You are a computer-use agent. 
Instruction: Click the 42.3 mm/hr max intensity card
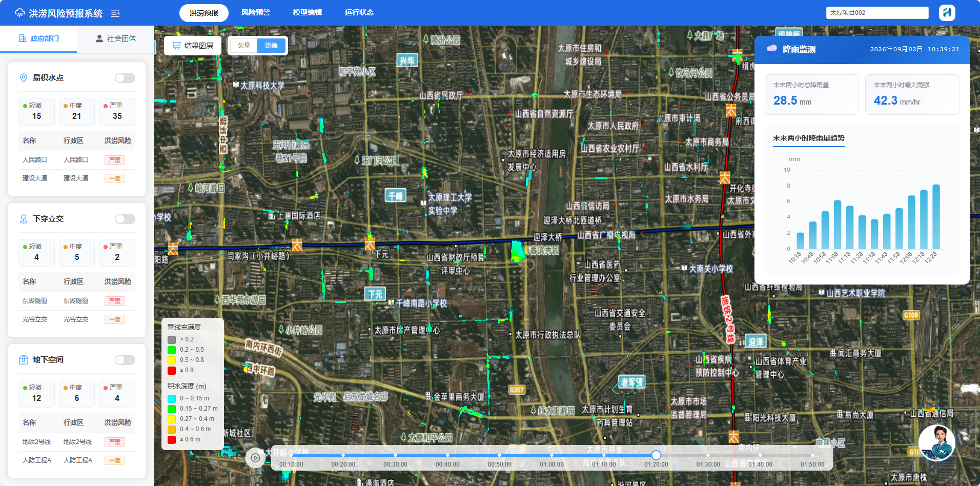[912, 94]
